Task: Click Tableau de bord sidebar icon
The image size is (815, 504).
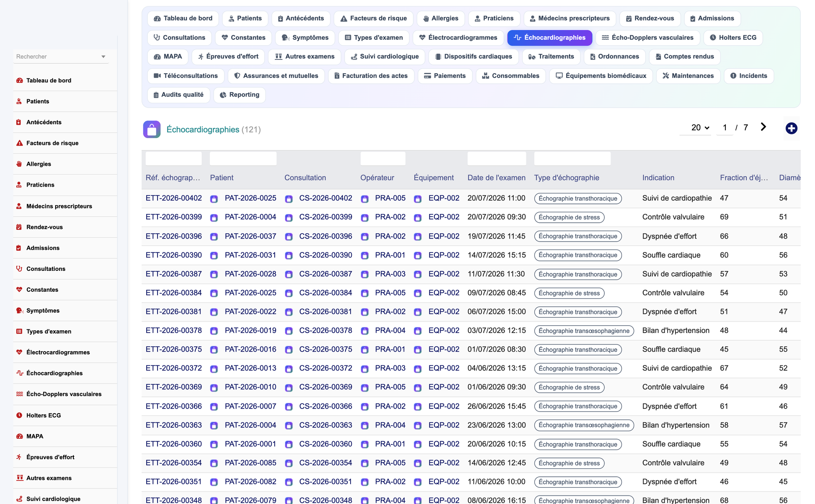Action: pos(19,80)
